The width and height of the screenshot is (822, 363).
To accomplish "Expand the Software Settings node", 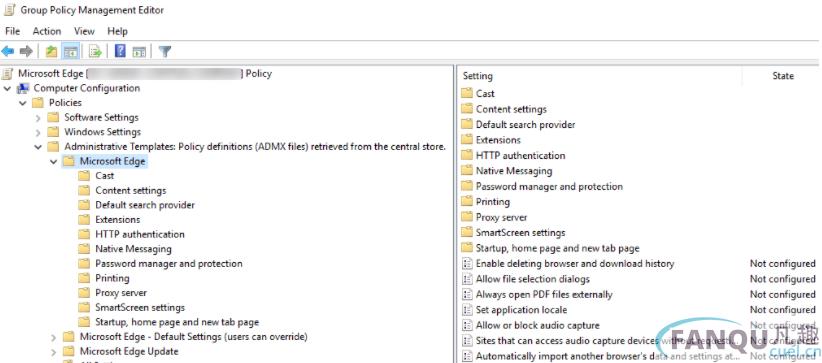I will [38, 118].
